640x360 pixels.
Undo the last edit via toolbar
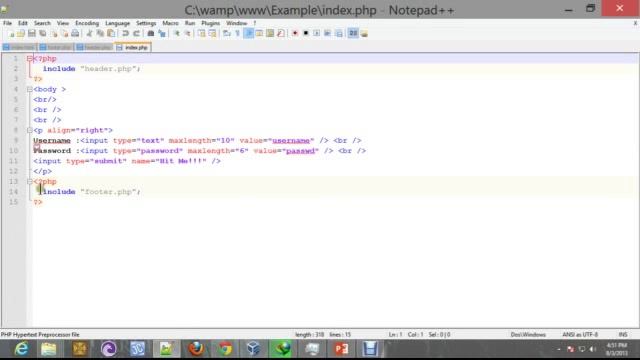click(x=125, y=33)
